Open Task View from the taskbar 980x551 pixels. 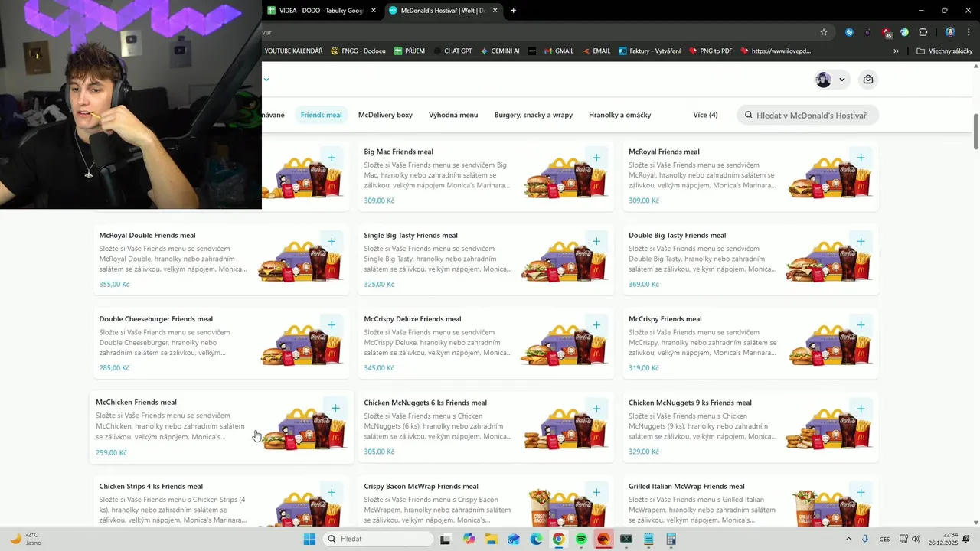click(x=445, y=539)
